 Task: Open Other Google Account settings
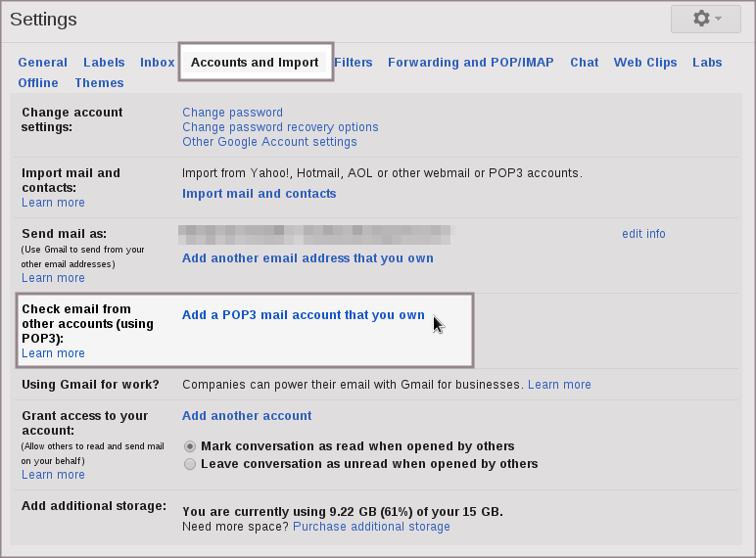tap(269, 142)
